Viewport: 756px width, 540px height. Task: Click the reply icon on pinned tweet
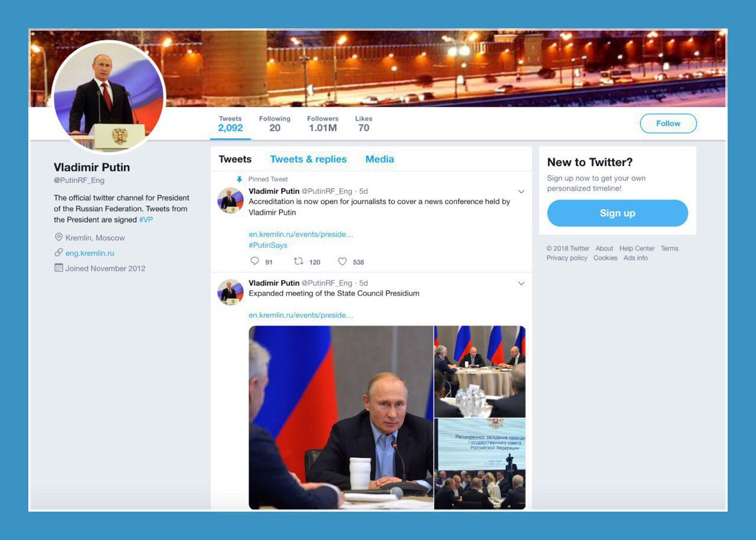click(255, 261)
